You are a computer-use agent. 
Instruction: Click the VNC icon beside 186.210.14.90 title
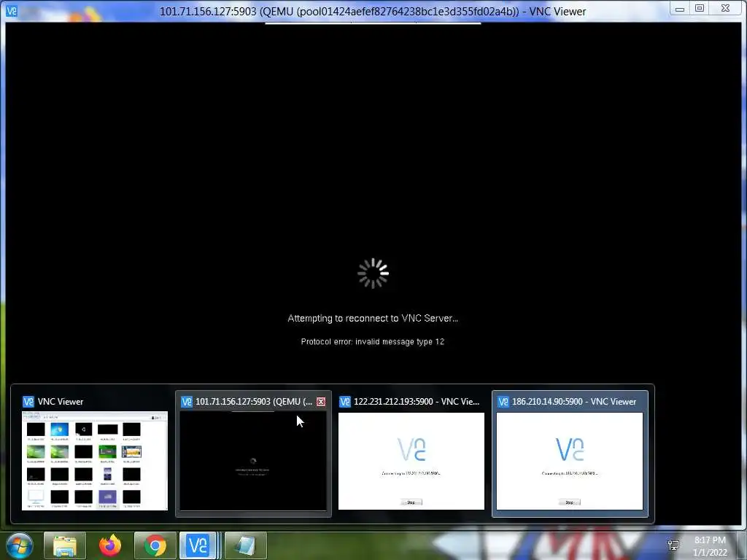tap(503, 402)
